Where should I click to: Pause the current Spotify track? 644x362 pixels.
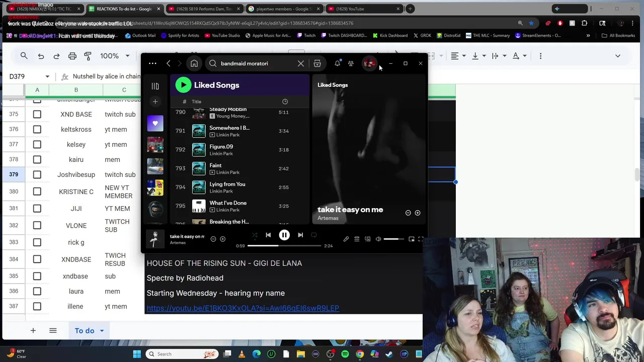[284, 235]
